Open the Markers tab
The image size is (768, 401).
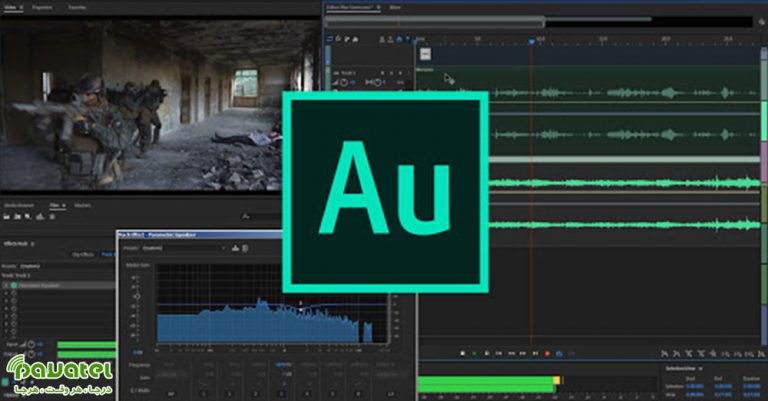click(83, 205)
